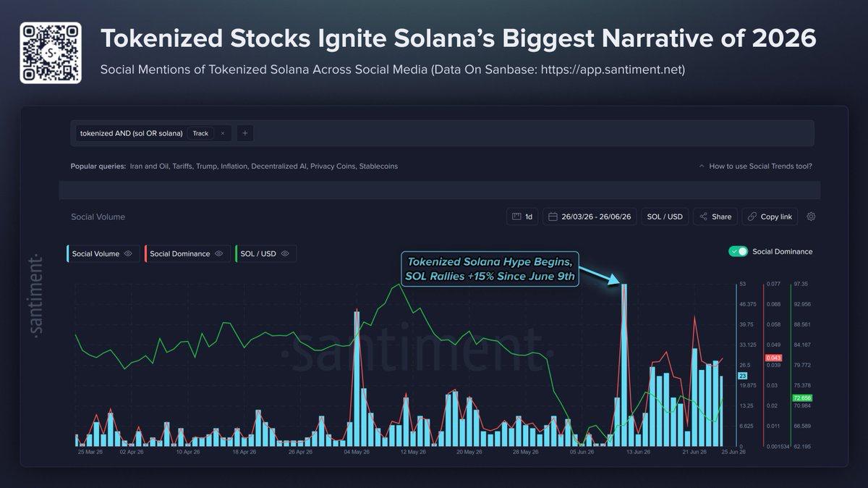Click the '04 May 26' date label
This screenshot has height=488, width=868.
pyautogui.click(x=356, y=452)
